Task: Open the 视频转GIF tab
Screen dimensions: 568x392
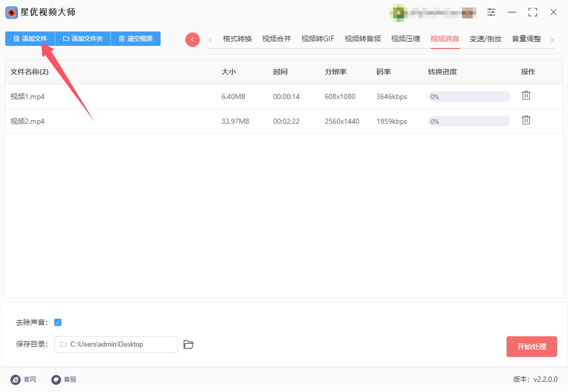Action: [x=318, y=39]
